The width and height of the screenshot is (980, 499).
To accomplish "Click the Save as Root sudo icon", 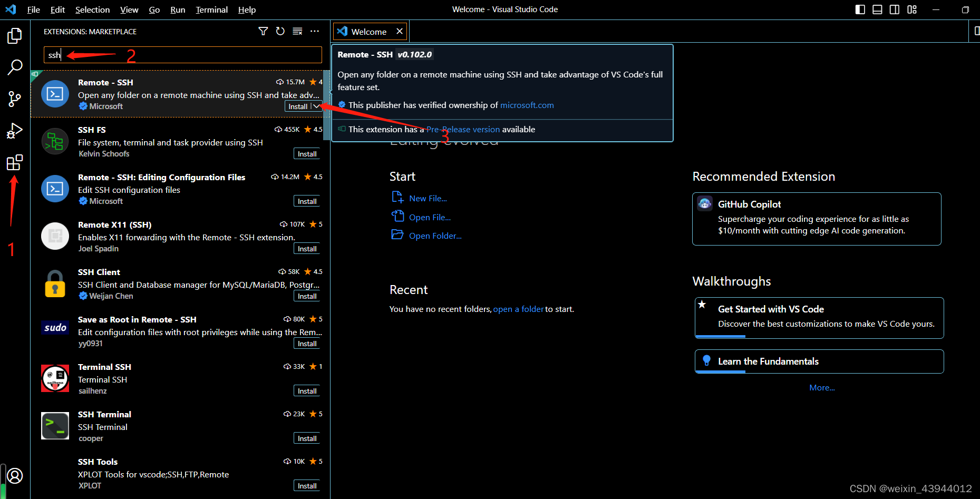I will [55, 328].
